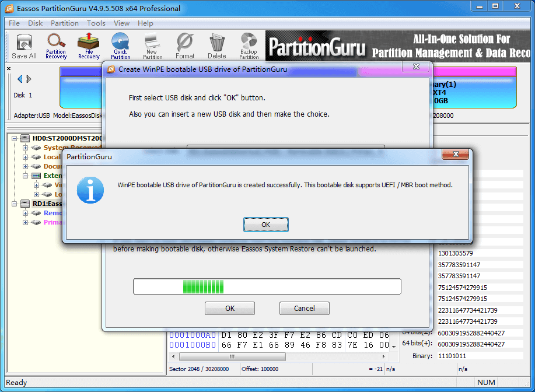Click the NUM indicator in status bar
535x392 pixels.
point(486,382)
